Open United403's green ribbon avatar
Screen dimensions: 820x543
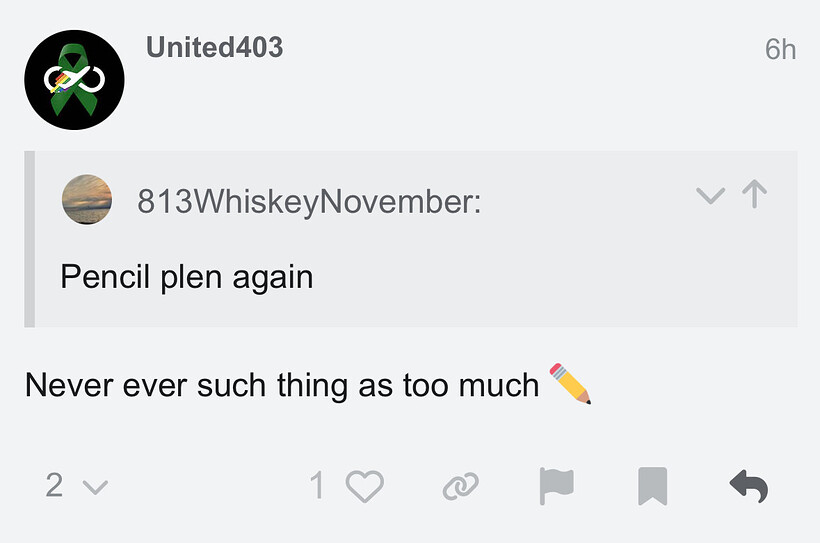[74, 80]
